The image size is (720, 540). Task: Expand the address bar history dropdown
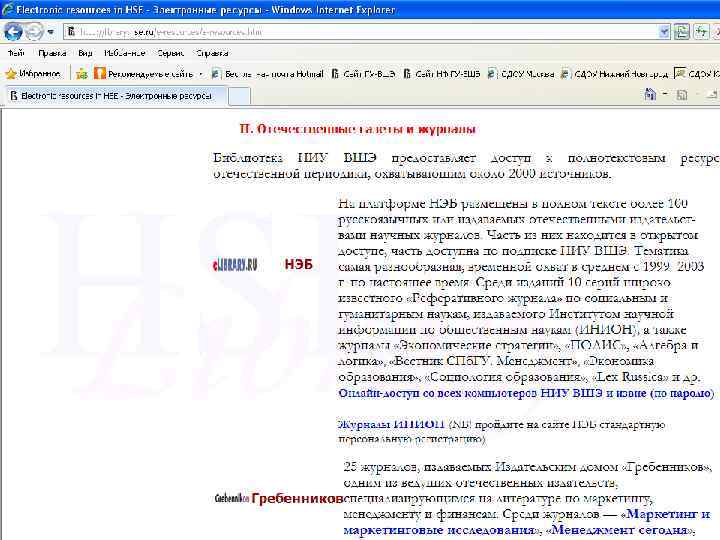tap(664, 32)
